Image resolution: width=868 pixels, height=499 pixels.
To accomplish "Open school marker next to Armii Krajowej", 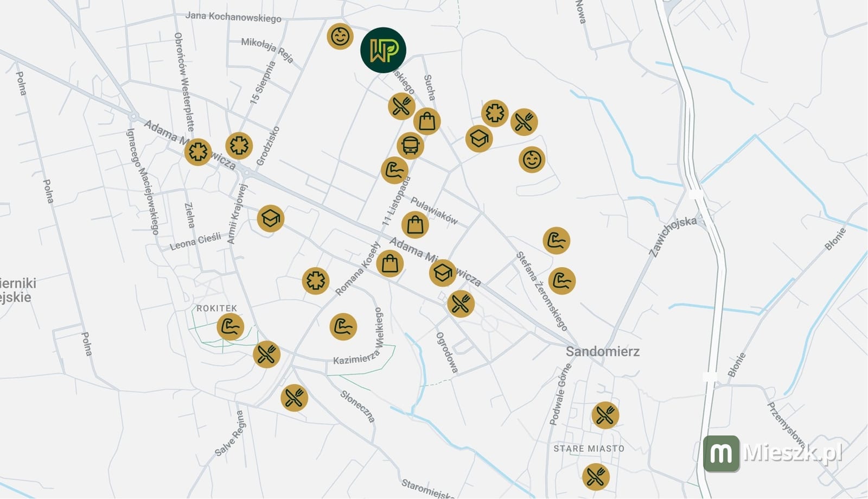I will coord(271,218).
